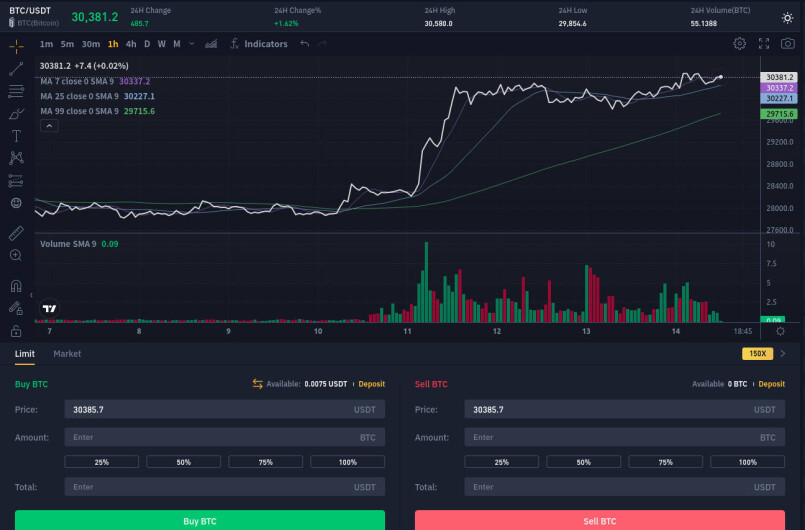Screen dimensions: 805x530
Task: Select M monthly timeframe
Action: point(177,44)
